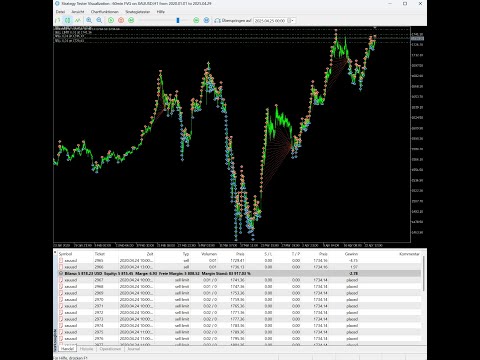The height and width of the screenshot is (360, 480).
Task: Open the Hilfe menu
Action: click(161, 11)
